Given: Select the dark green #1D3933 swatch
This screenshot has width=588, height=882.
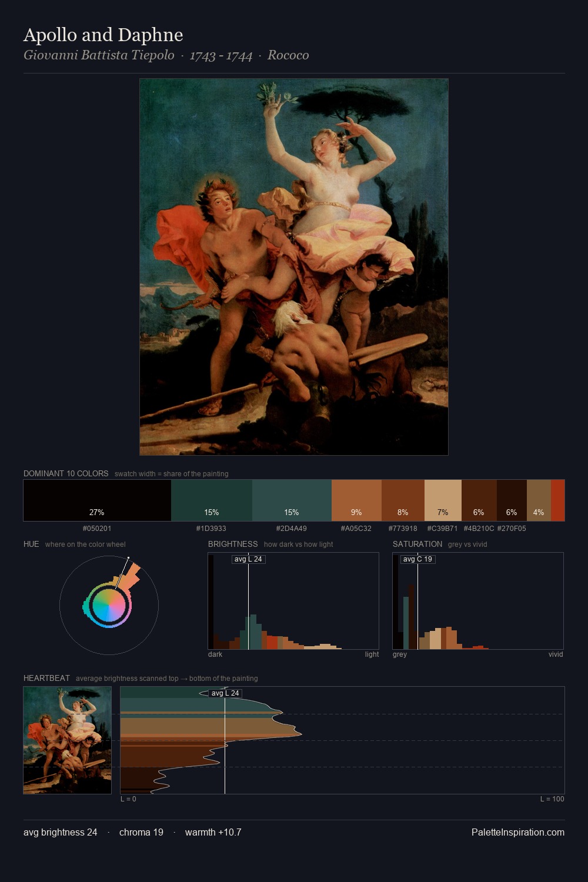Looking at the screenshot, I should click(212, 500).
